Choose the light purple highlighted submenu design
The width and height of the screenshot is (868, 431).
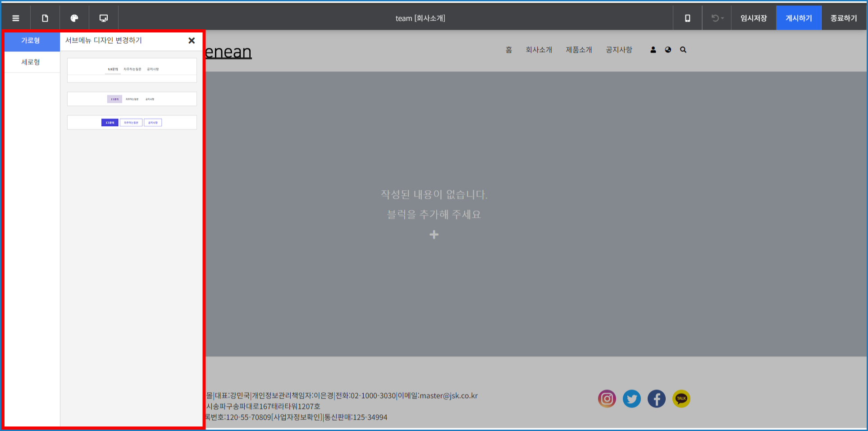click(x=132, y=99)
